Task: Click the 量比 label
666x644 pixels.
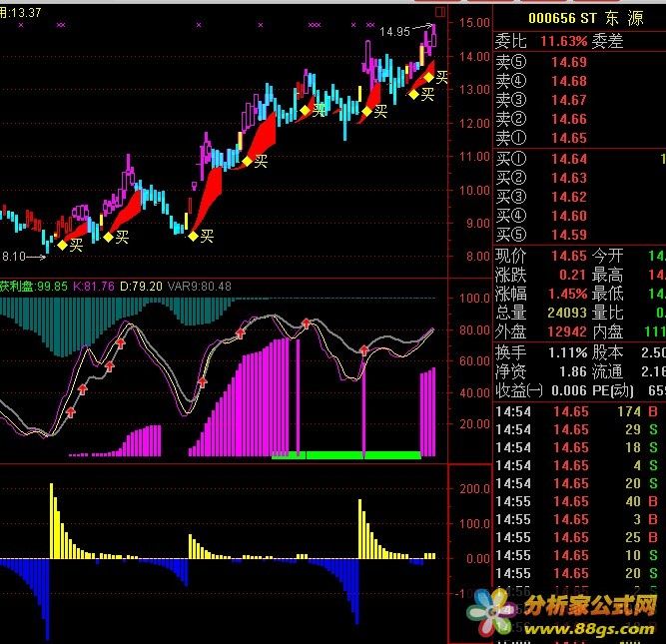Action: 607,314
